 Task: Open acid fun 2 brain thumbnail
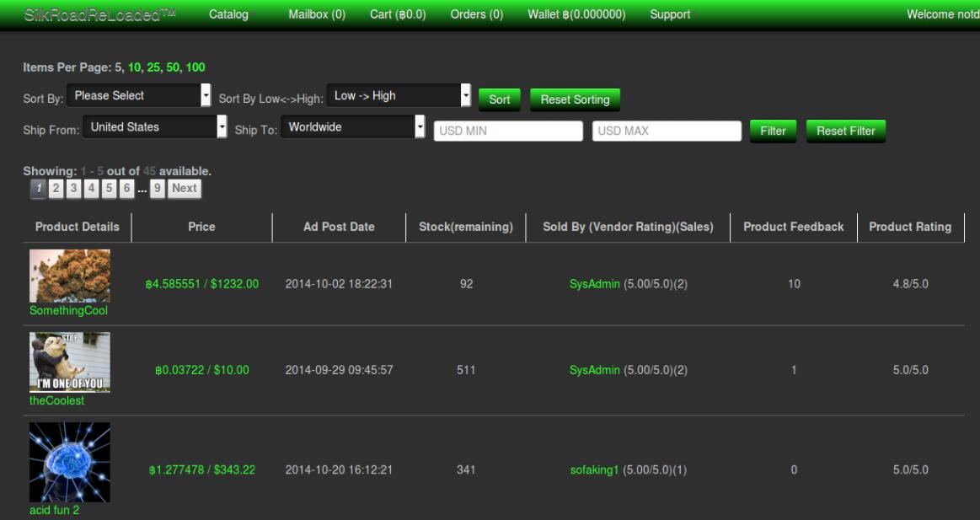tap(70, 463)
